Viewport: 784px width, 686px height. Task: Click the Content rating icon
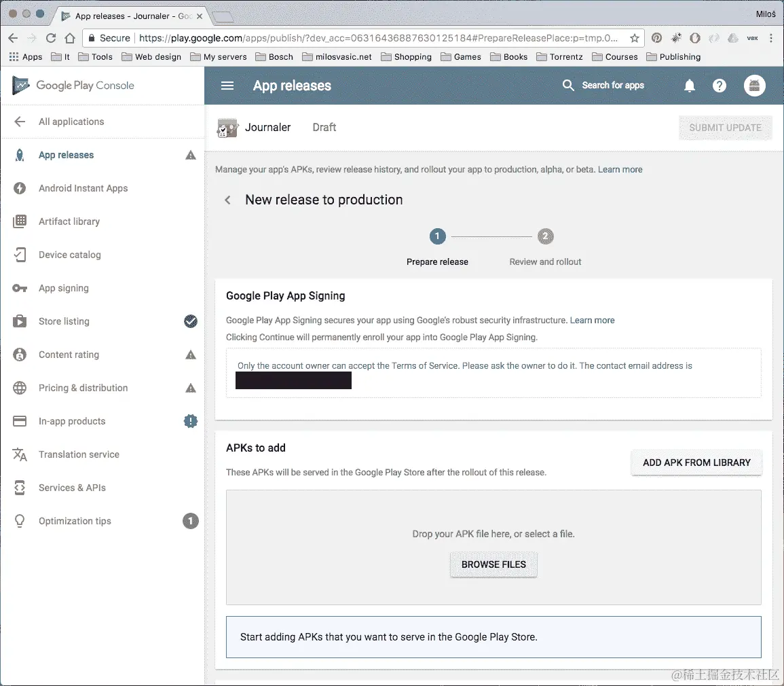20,355
